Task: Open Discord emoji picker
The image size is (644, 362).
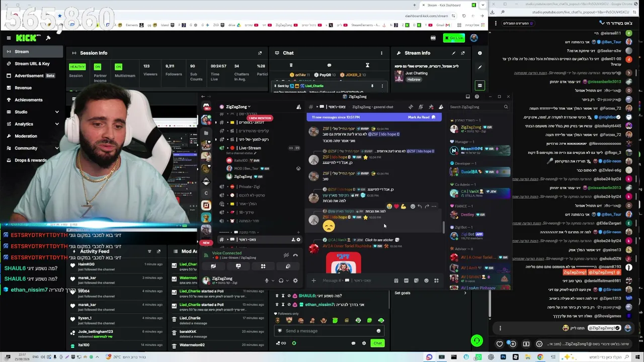Action: (x=426, y=281)
